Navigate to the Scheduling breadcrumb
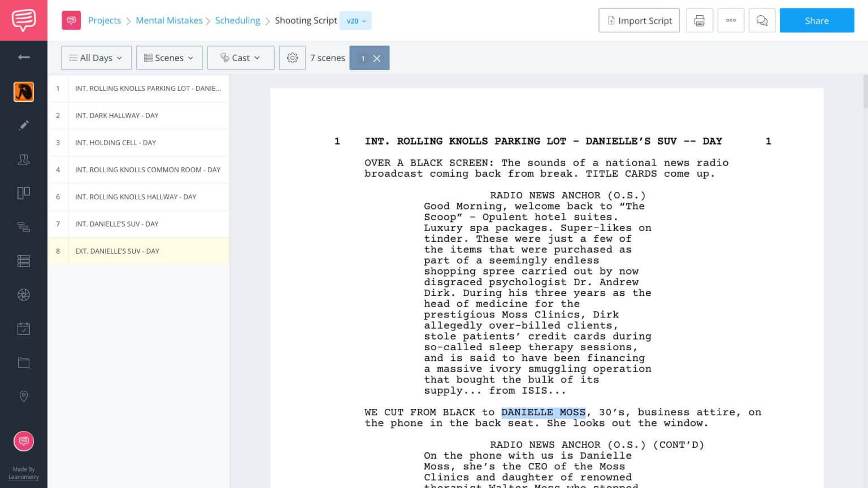 (x=237, y=20)
